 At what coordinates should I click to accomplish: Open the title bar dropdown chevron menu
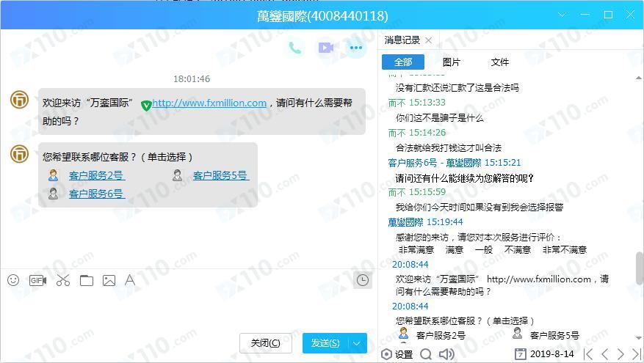coord(564,15)
